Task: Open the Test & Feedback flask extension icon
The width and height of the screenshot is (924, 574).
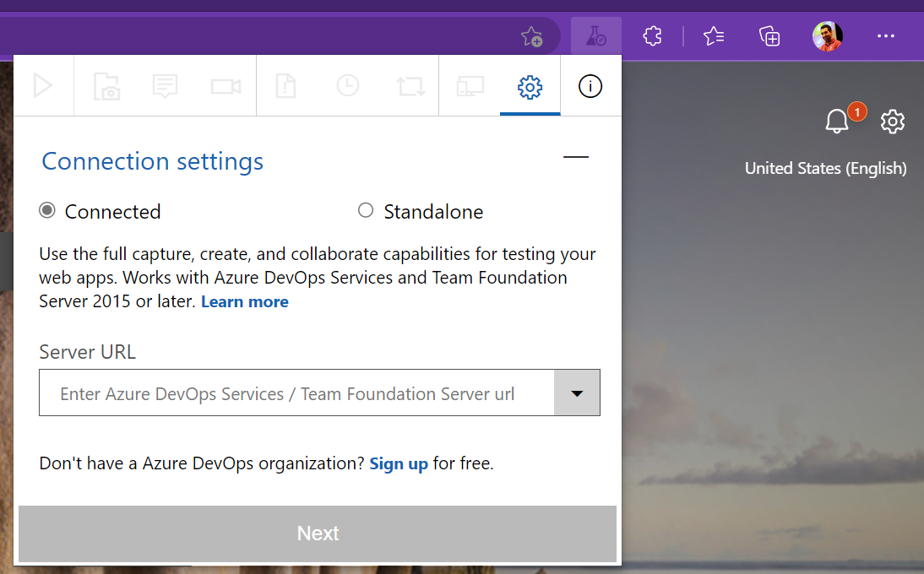Action: 595,35
